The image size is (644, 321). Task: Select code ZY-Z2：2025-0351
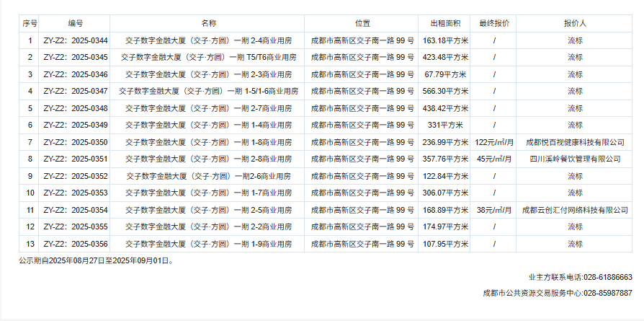[76, 159]
